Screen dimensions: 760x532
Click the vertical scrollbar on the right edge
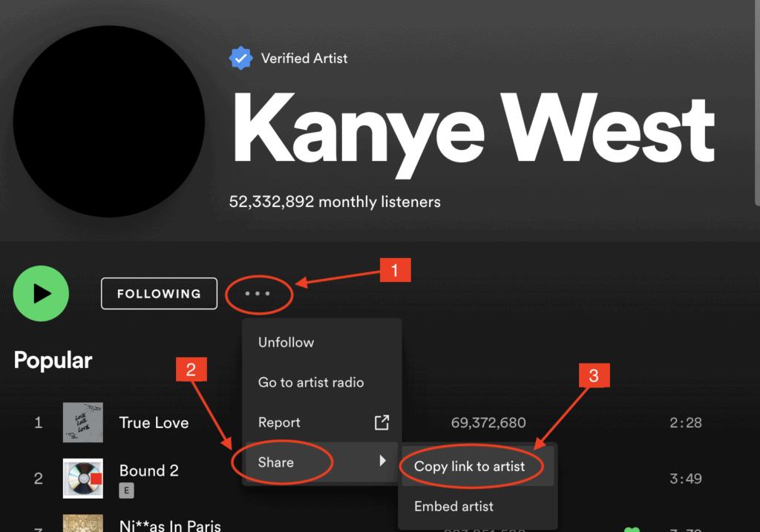coord(757,102)
